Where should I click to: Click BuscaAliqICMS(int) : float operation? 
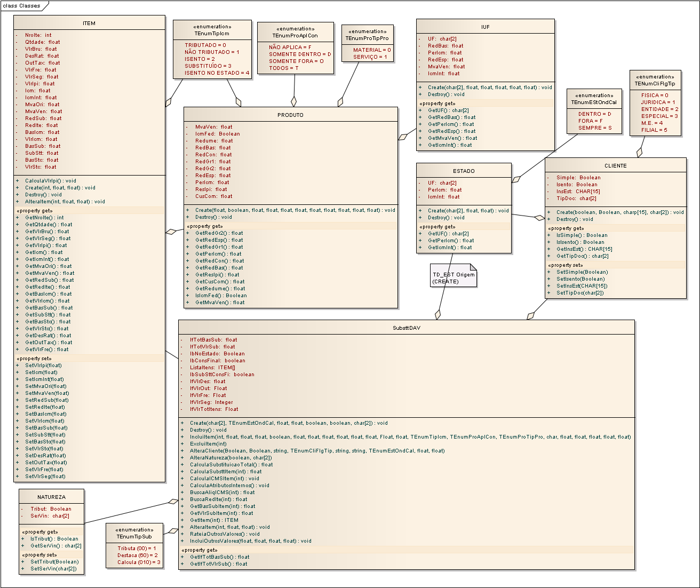pos(222,492)
